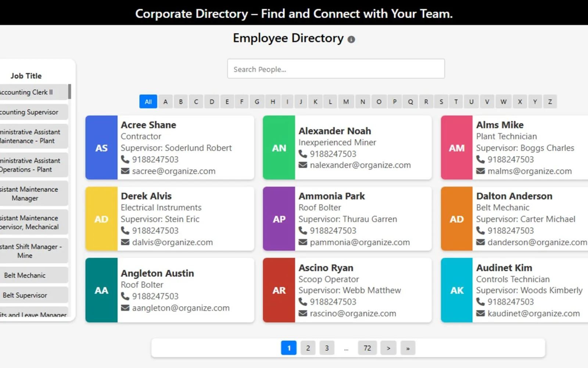Click the orange AD avatar for Dalton Anderson
Image resolution: width=588 pixels, height=368 pixels.
(x=457, y=219)
